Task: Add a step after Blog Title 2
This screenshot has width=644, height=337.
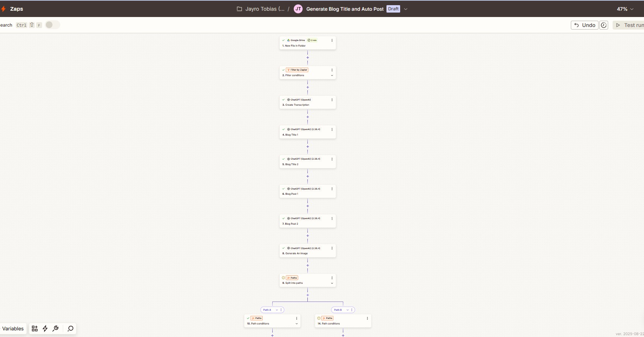Action: point(307,176)
